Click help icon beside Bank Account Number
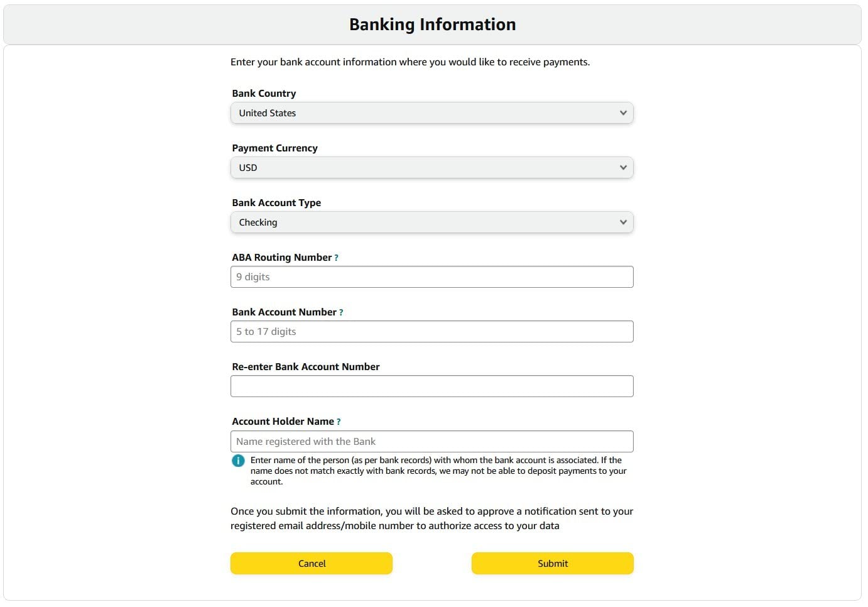This screenshot has width=868, height=607. [x=341, y=313]
